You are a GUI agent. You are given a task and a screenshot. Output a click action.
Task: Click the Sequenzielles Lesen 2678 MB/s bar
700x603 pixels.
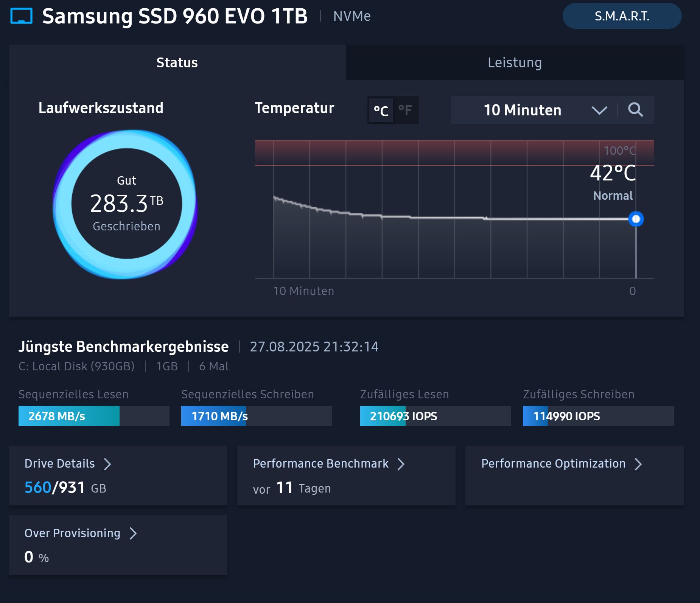click(x=94, y=416)
